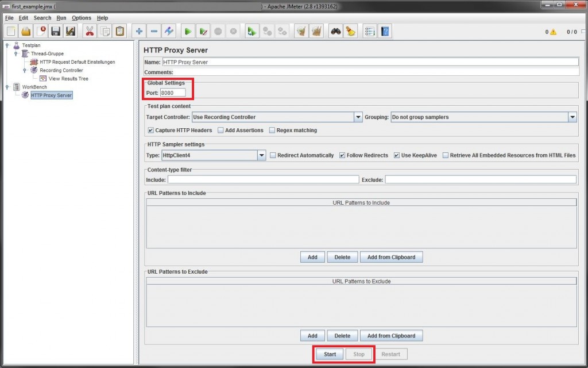
Task: Create a new test plan from toolbar
Action: pyautogui.click(x=11, y=31)
